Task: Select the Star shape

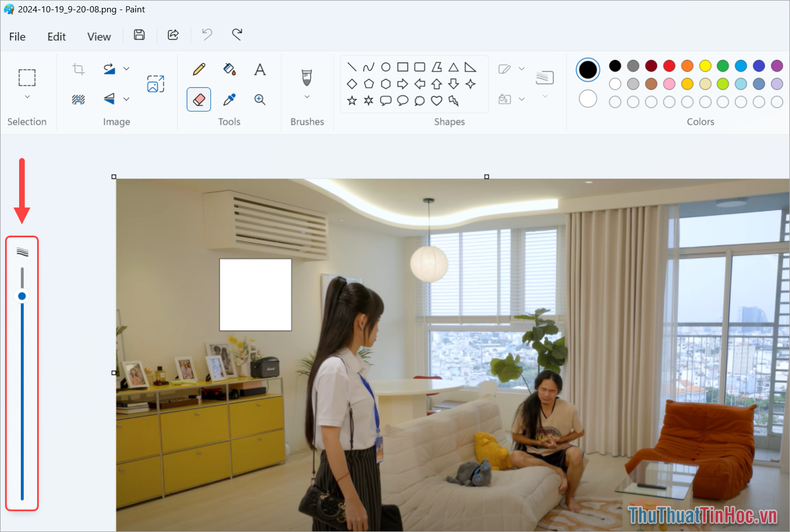Action: click(x=351, y=101)
